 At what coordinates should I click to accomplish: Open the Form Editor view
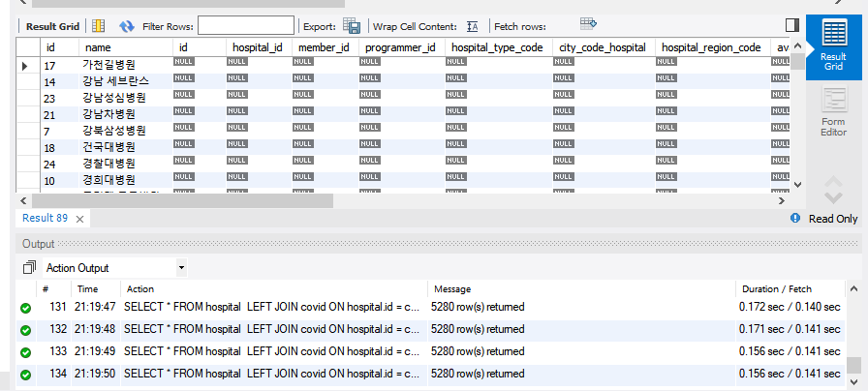coord(833,109)
